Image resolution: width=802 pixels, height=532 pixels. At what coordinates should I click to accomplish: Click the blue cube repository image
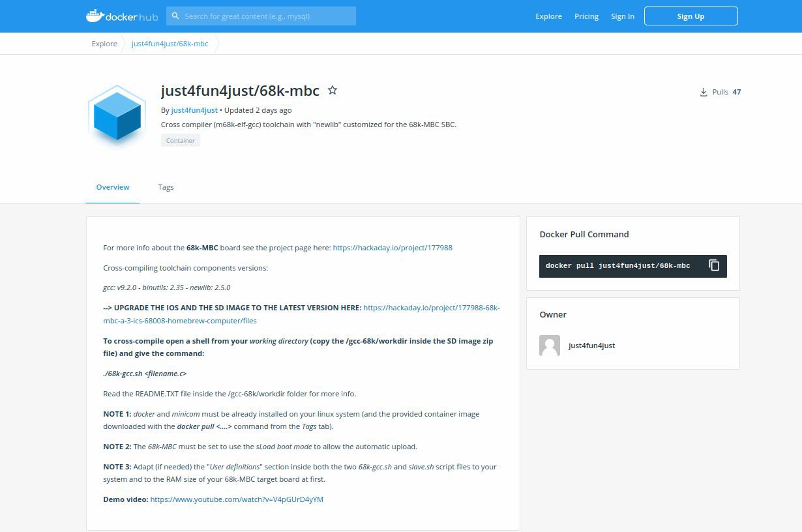tap(117, 116)
